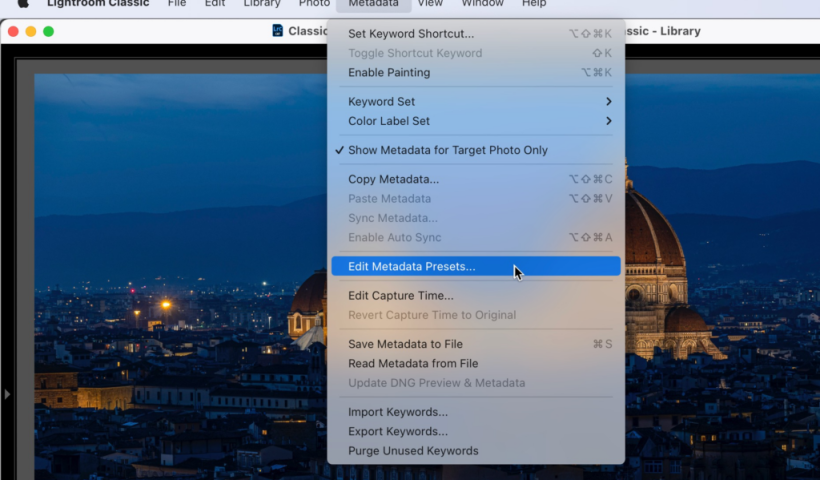Image resolution: width=820 pixels, height=480 pixels.
Task: Choose Set Keyword Shortcut…
Action: pos(411,33)
